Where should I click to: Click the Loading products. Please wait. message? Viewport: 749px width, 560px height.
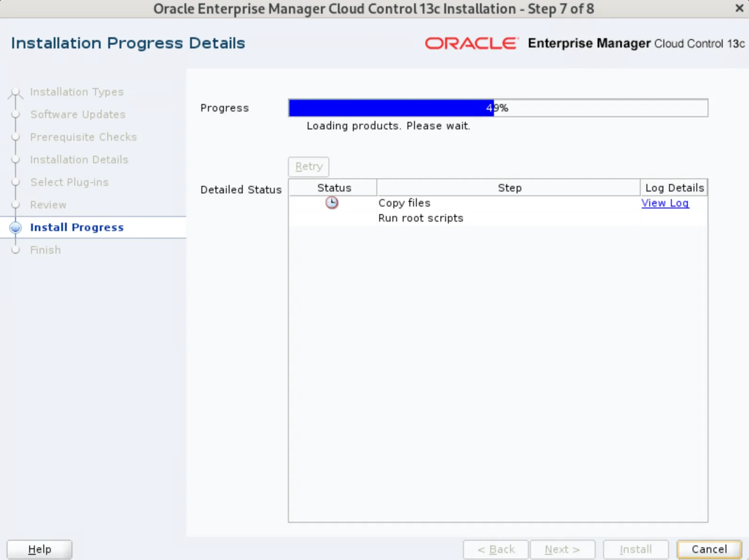pos(388,126)
